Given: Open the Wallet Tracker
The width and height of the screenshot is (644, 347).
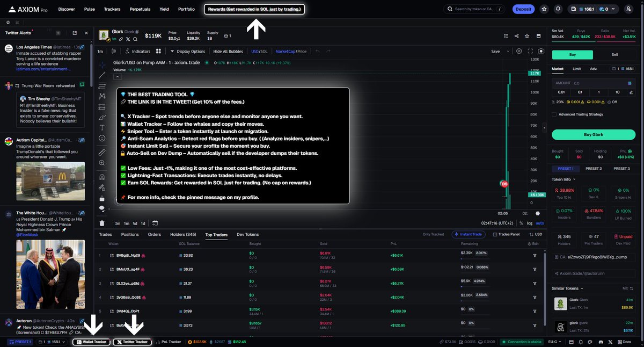Looking at the screenshot, I should [x=91, y=342].
